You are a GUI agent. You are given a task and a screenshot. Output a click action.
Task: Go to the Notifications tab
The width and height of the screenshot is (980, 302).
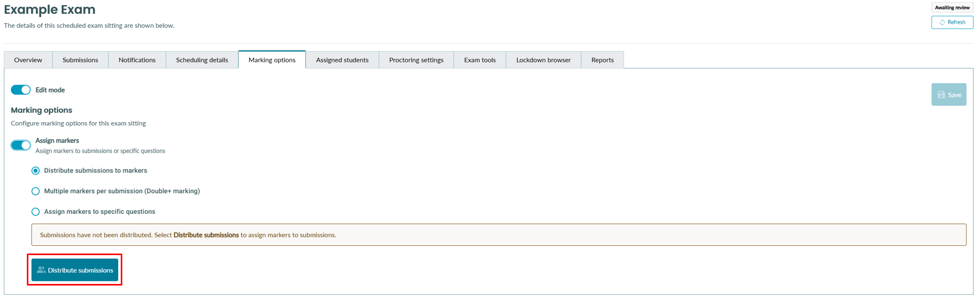coord(137,60)
